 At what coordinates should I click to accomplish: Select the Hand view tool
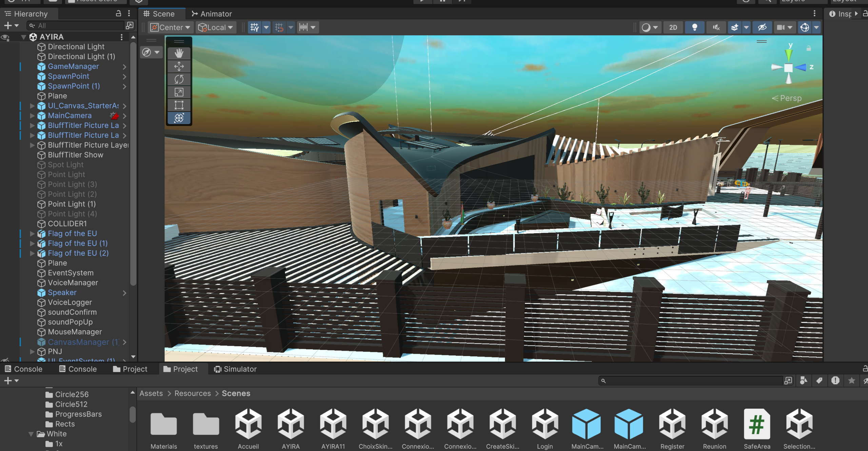point(179,53)
